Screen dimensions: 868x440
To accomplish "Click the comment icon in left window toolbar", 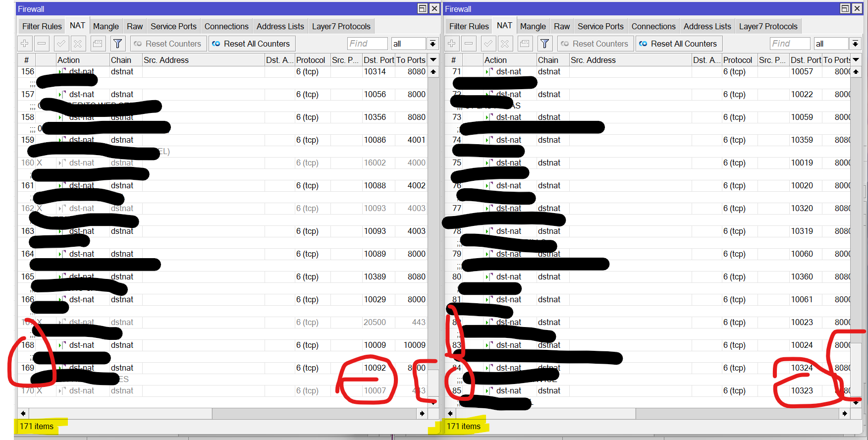I will point(98,44).
